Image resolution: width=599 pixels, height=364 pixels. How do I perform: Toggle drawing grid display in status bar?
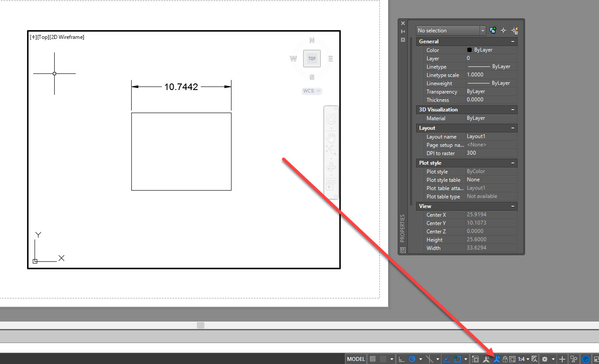[373, 359]
